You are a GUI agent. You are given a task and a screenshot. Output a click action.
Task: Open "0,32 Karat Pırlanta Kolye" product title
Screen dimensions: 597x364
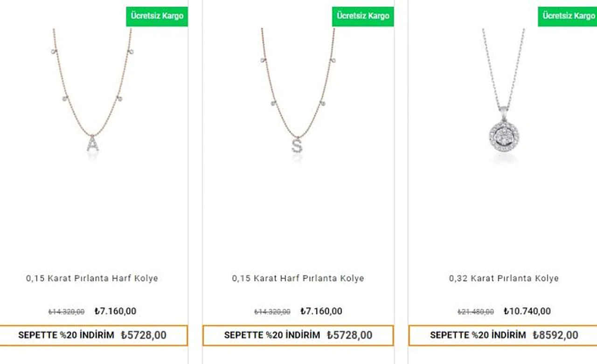click(504, 278)
